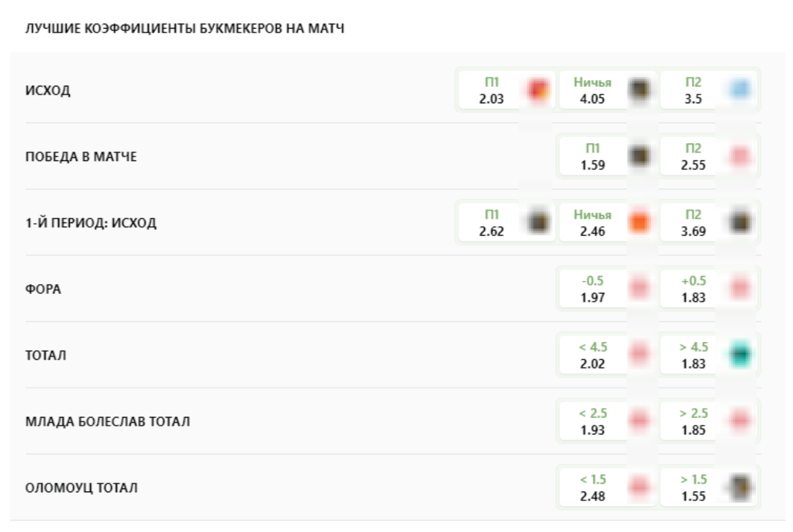Viewport: 793px width, 532px height.
Task: Choose Млада Болеслав total over 2.5
Action: coord(693,421)
